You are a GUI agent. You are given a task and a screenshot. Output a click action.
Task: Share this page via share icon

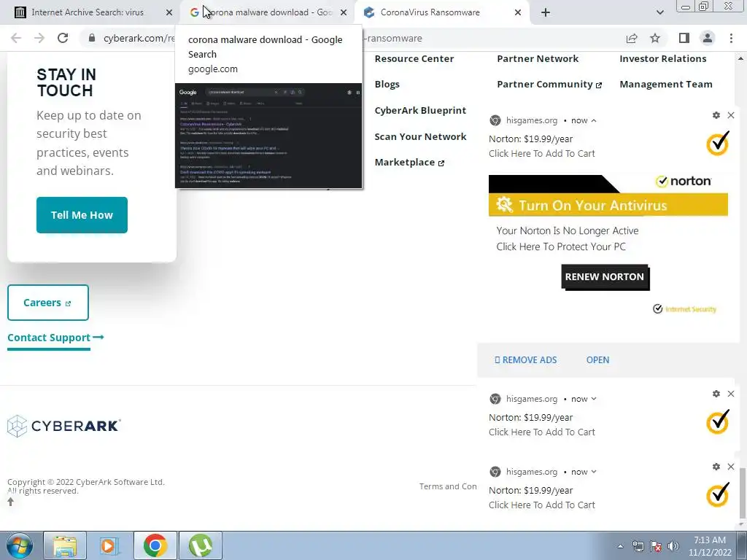click(632, 38)
